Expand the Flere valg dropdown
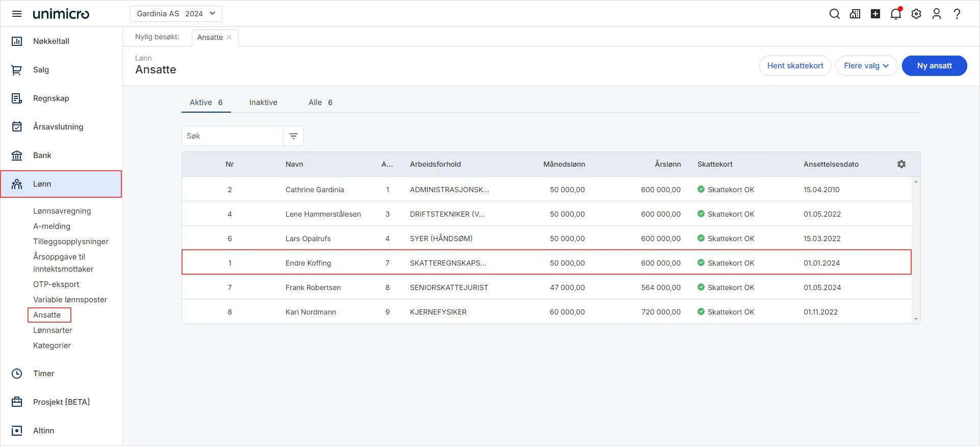This screenshot has width=980, height=446. coord(866,66)
